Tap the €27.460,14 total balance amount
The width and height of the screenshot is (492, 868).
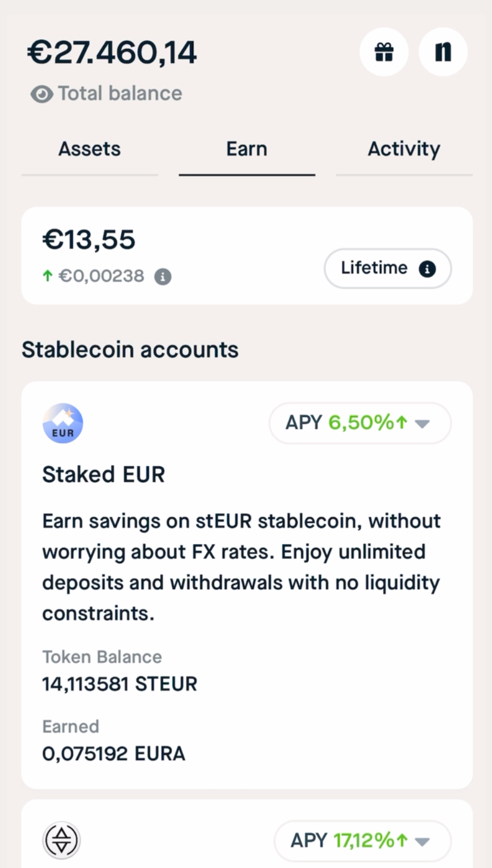112,53
